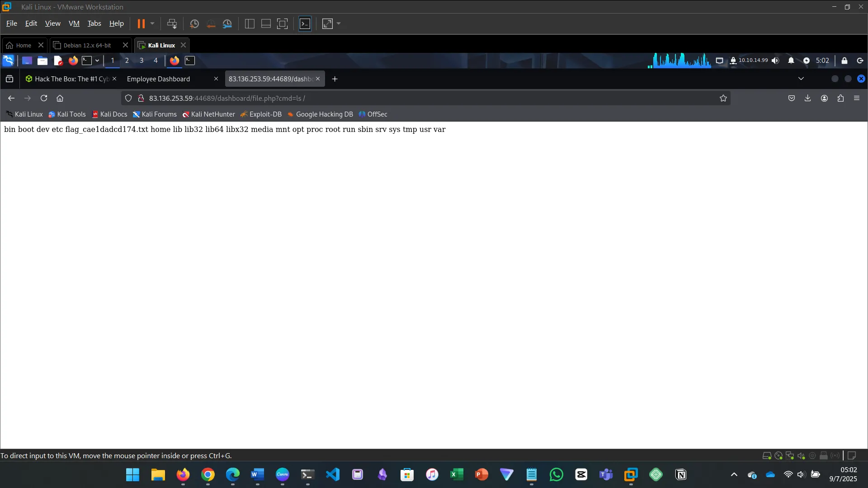Switch to Employee Dashboard browser tab

click(159, 79)
